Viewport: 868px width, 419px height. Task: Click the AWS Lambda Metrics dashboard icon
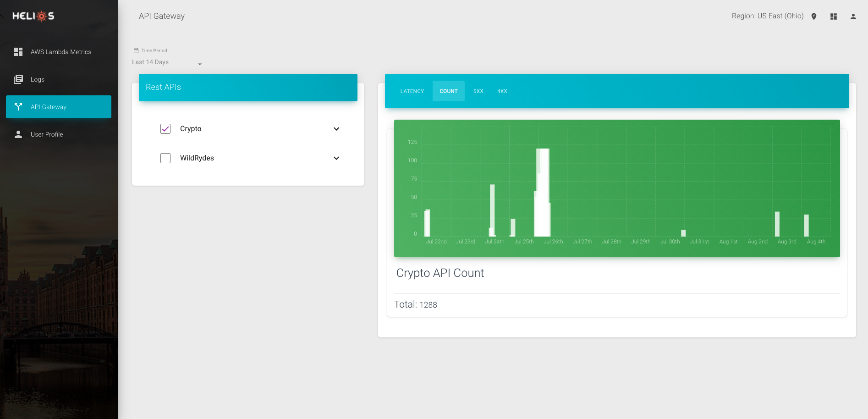point(18,52)
